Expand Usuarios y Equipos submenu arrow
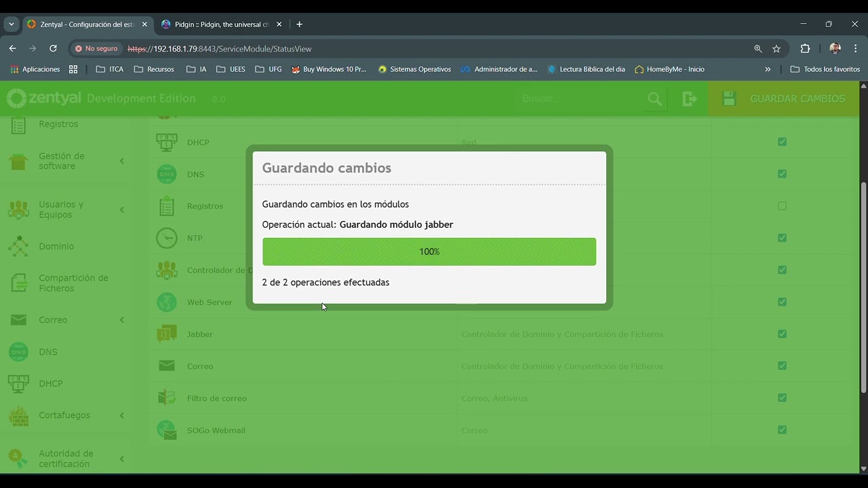Screen dimensions: 868x488 (122, 209)
